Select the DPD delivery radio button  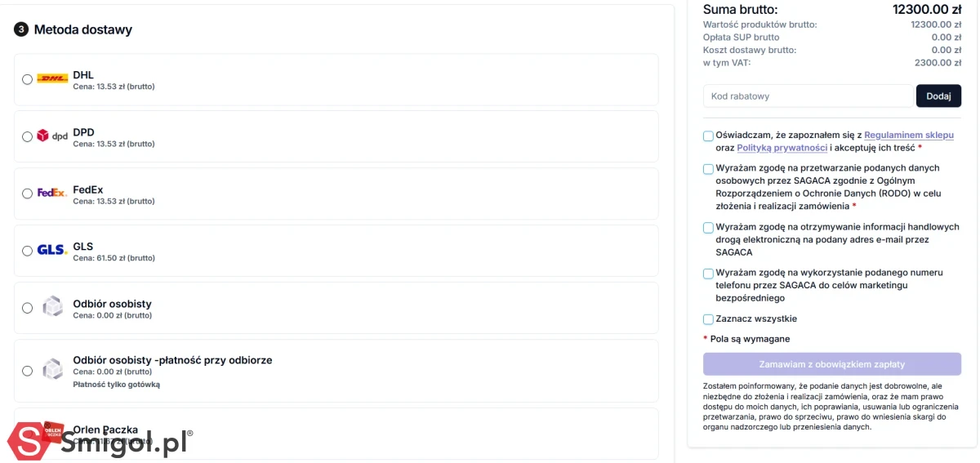(27, 136)
